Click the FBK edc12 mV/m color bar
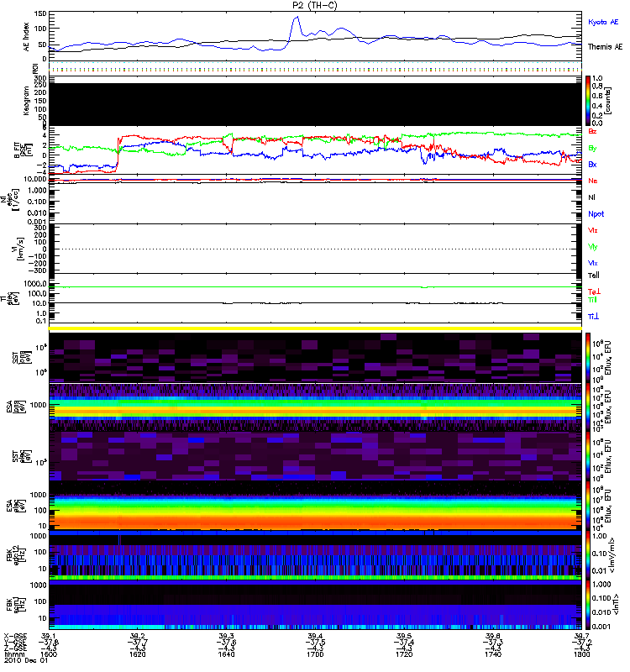 pos(588,555)
